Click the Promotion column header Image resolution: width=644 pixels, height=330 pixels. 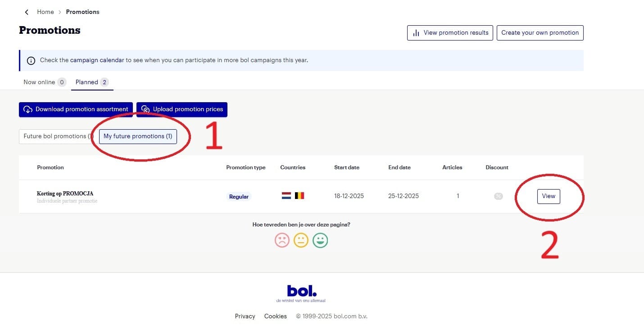point(50,167)
